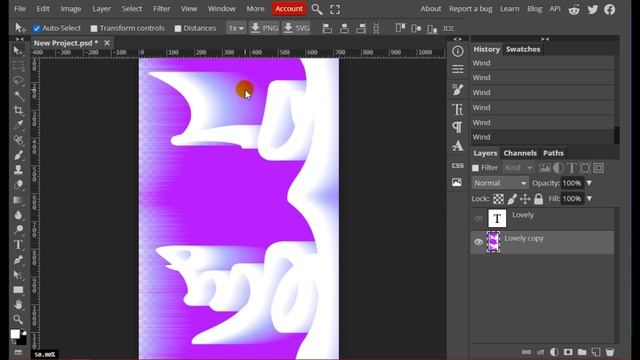
Task: Toggle the layer Filter checkbox
Action: pos(476,168)
